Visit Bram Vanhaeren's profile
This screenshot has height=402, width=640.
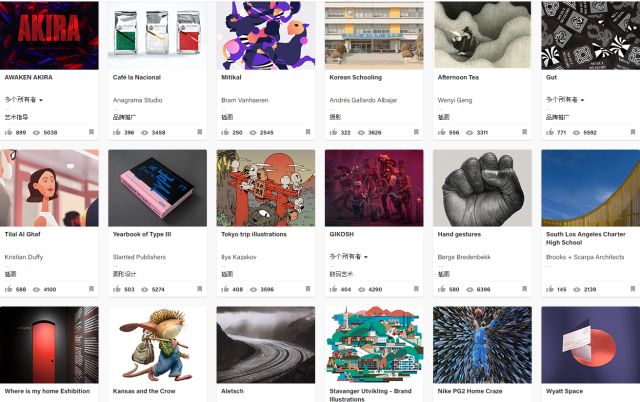(x=244, y=100)
